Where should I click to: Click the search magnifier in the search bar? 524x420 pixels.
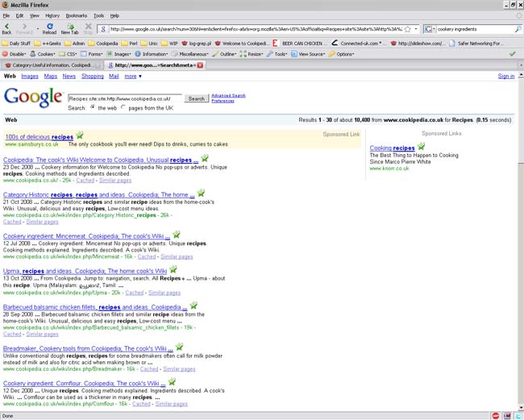pos(518,29)
